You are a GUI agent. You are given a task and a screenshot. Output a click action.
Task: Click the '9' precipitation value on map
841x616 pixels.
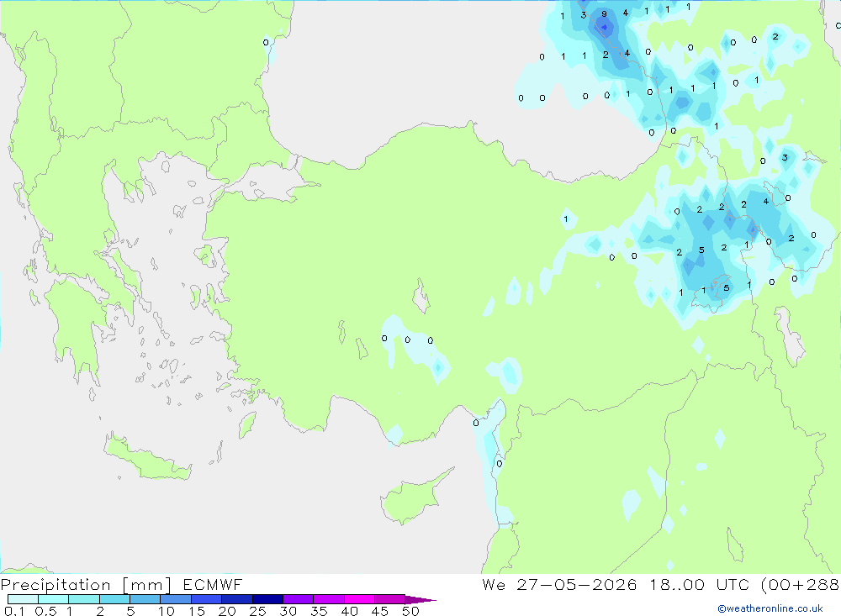[604, 14]
